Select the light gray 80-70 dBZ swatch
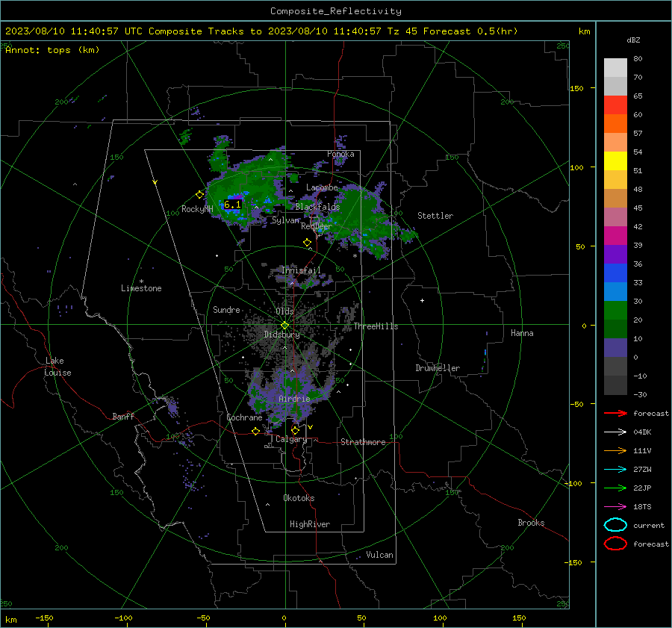The width and height of the screenshot is (672, 628). (x=615, y=68)
